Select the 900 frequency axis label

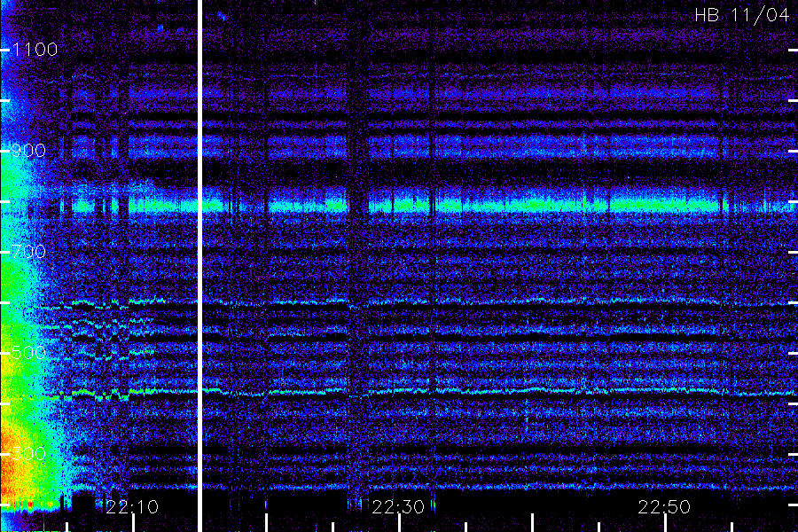28,150
